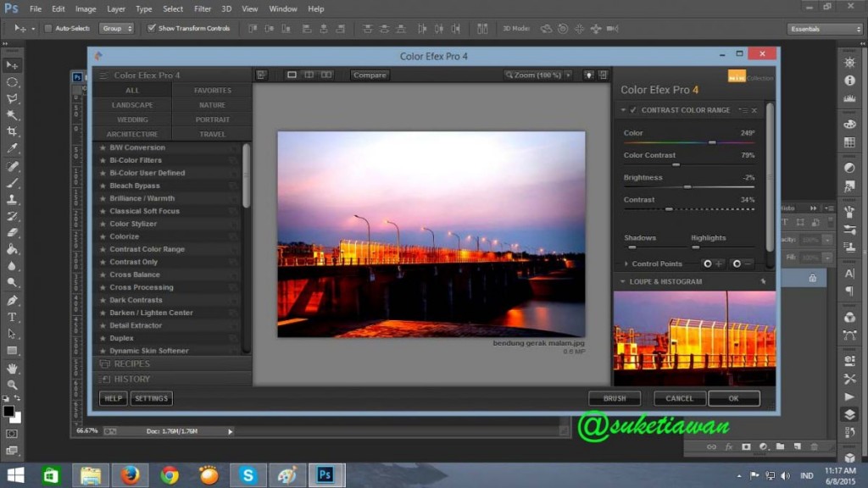868x488 pixels.
Task: Select the Type tool
Action: click(12, 317)
